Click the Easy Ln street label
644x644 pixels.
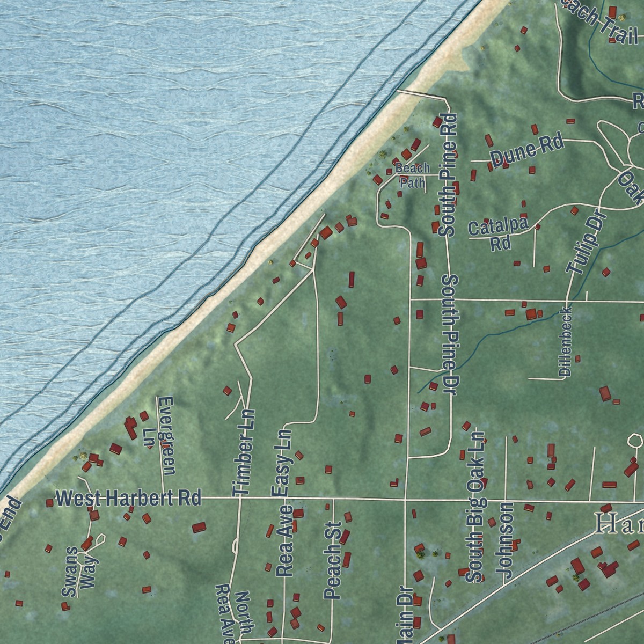point(282,463)
